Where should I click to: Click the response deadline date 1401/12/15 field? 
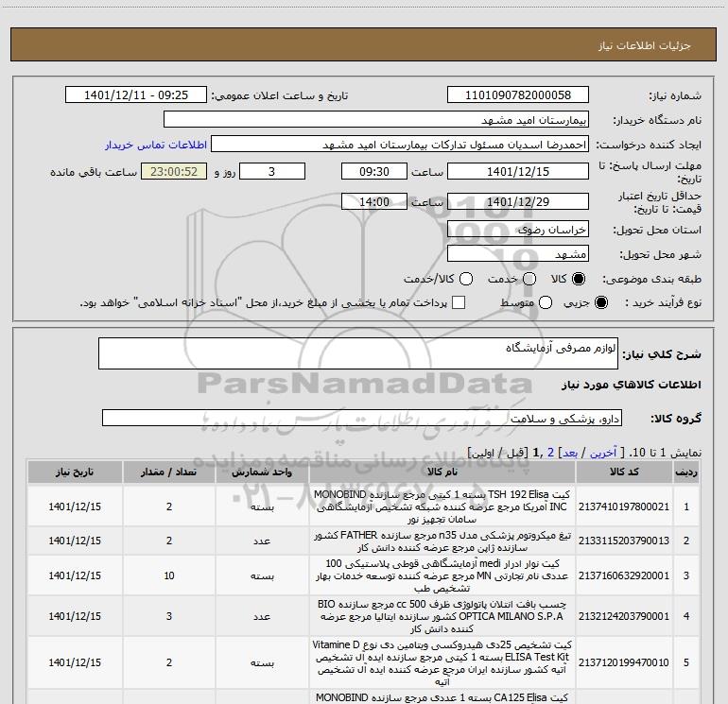click(x=518, y=171)
